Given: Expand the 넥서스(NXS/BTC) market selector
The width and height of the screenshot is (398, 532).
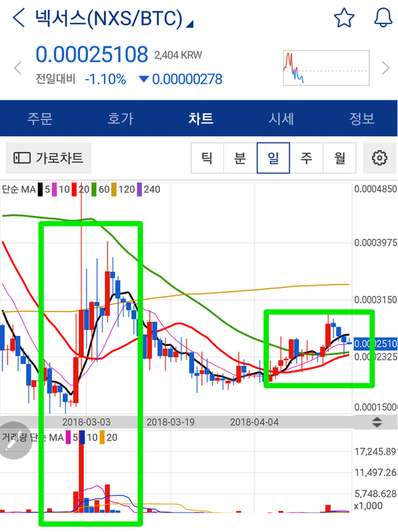Looking at the screenshot, I should click(114, 18).
